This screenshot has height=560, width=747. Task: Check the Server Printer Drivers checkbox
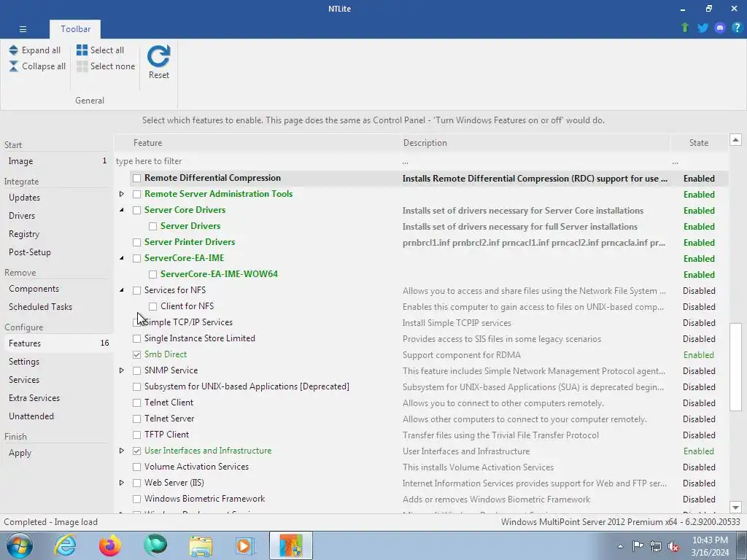[x=136, y=242]
